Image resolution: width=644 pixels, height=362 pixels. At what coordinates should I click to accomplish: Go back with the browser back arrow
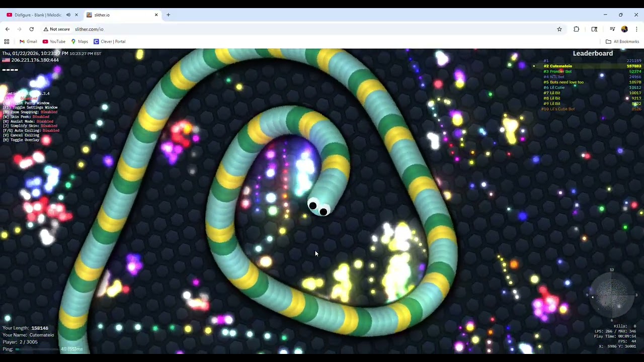click(7, 29)
